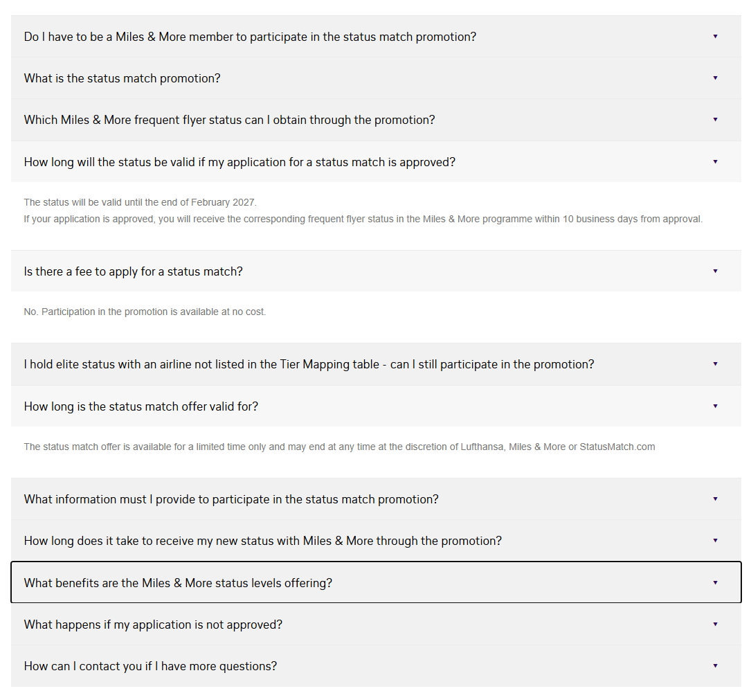Viewport: 751px width, 700px height.
Task: Click the February 2027 validity answer text
Action: (x=140, y=202)
